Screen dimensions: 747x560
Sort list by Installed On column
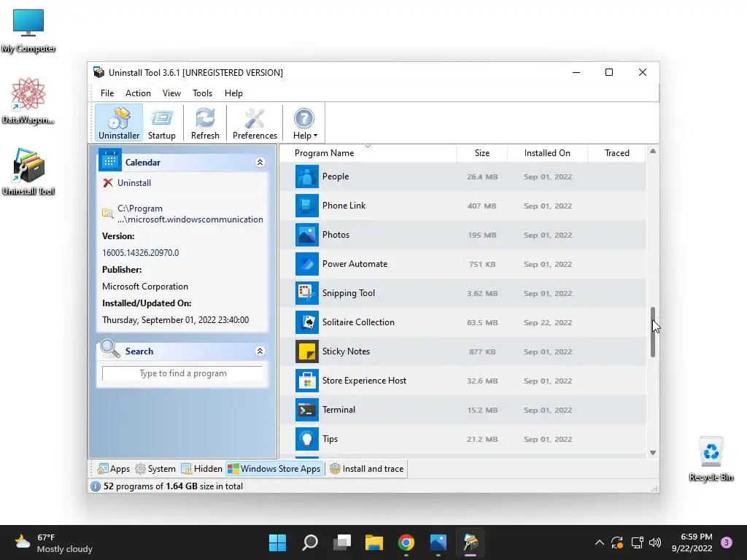point(547,153)
